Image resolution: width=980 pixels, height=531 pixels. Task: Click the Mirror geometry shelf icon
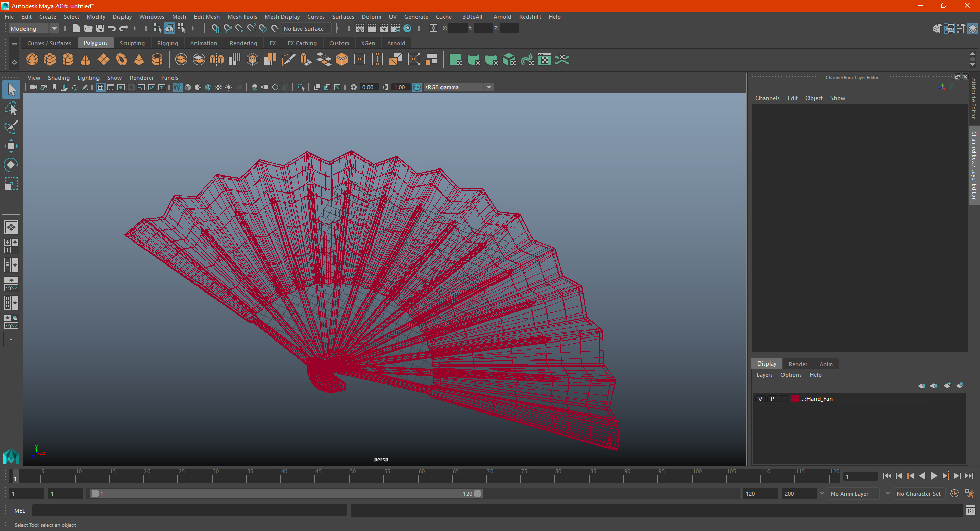coord(217,60)
